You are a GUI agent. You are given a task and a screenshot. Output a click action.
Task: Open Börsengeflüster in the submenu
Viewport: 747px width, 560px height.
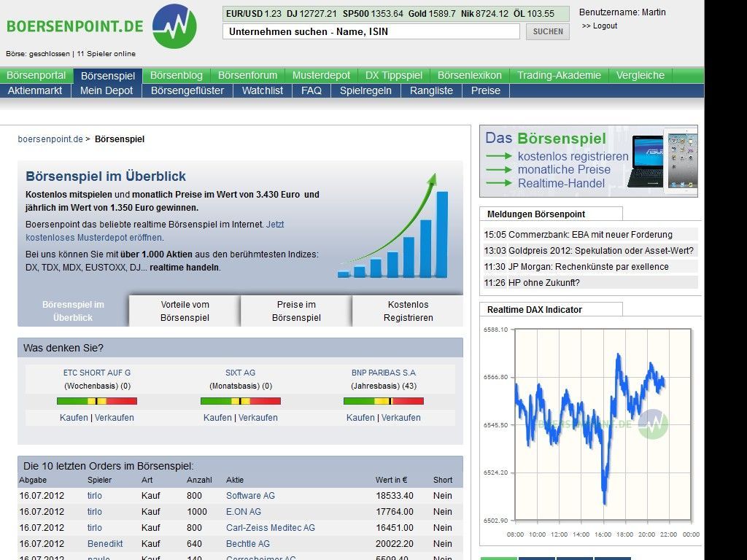pos(187,90)
